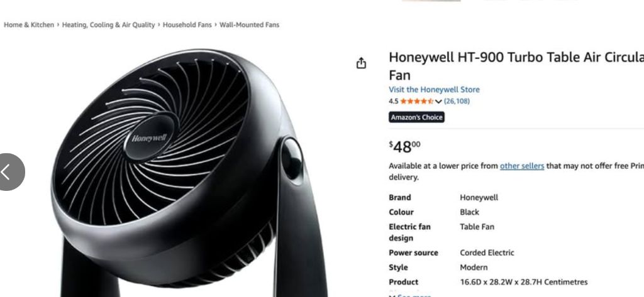Click the Honeywell HT-900 product title

516,66
